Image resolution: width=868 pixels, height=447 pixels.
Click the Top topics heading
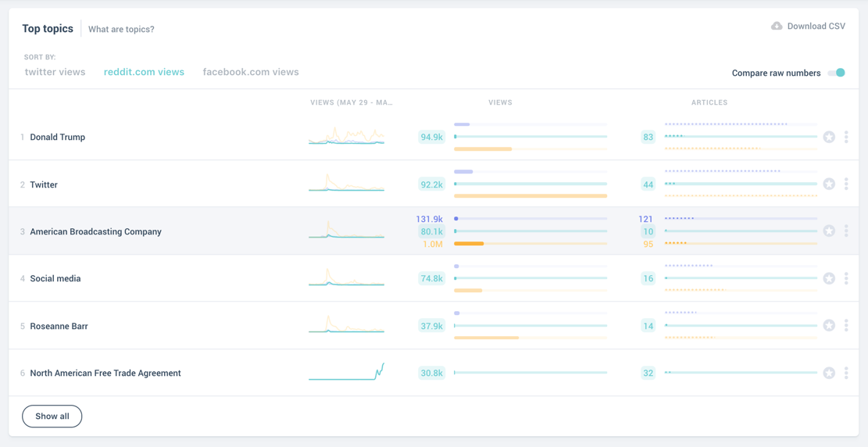click(48, 29)
